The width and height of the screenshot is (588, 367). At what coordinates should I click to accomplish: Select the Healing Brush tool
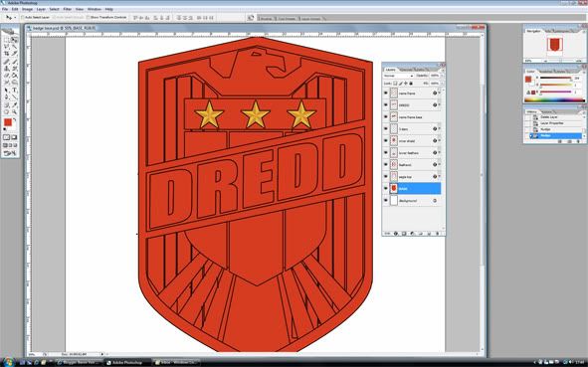(x=6, y=62)
